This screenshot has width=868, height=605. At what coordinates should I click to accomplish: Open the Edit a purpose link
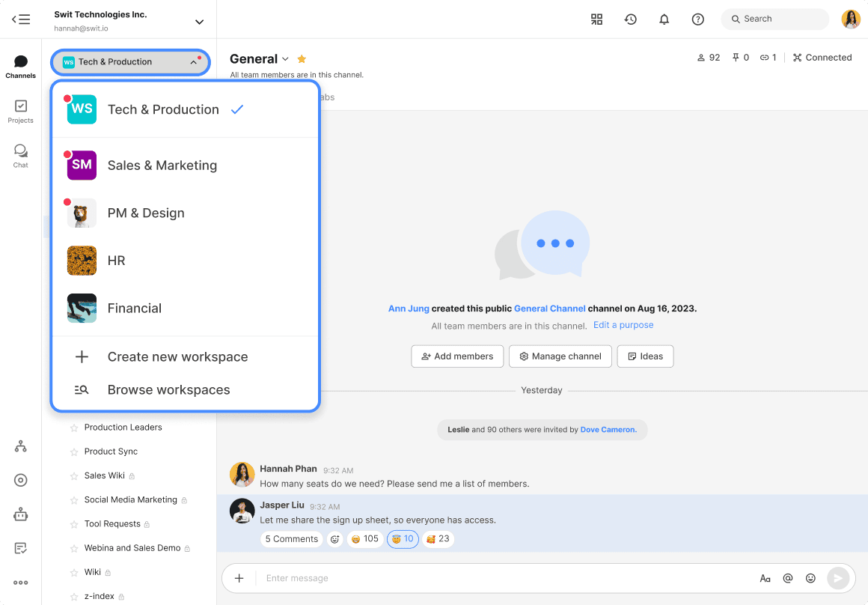(623, 325)
